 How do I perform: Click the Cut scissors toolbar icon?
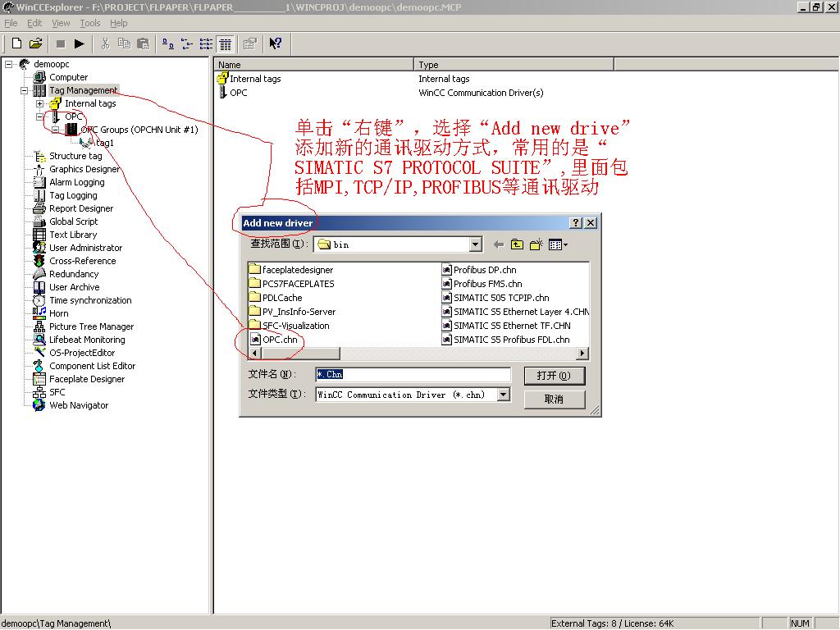coord(105,43)
